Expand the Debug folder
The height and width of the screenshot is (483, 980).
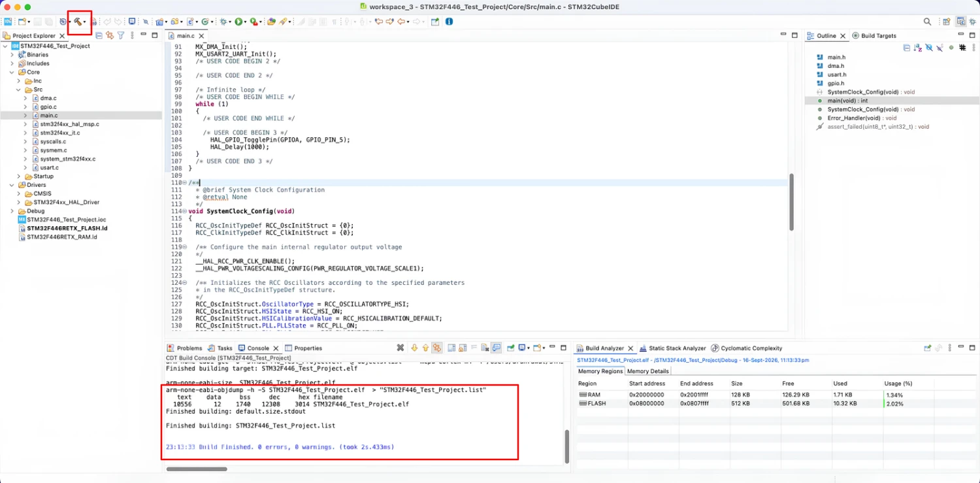click(x=12, y=211)
